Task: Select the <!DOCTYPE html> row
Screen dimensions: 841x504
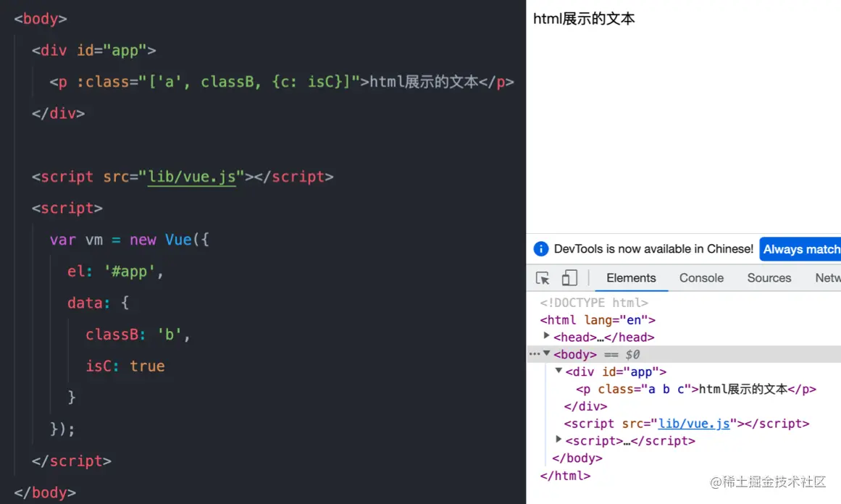Action: 594,303
